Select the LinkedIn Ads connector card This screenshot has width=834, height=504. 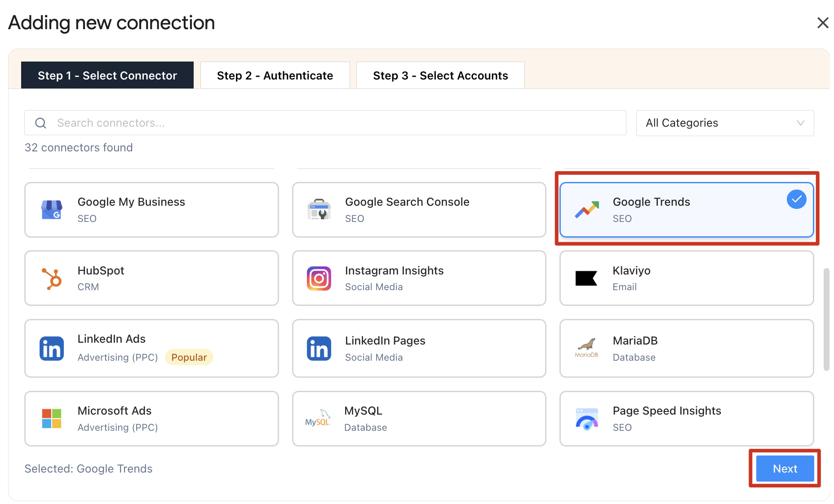click(x=151, y=348)
